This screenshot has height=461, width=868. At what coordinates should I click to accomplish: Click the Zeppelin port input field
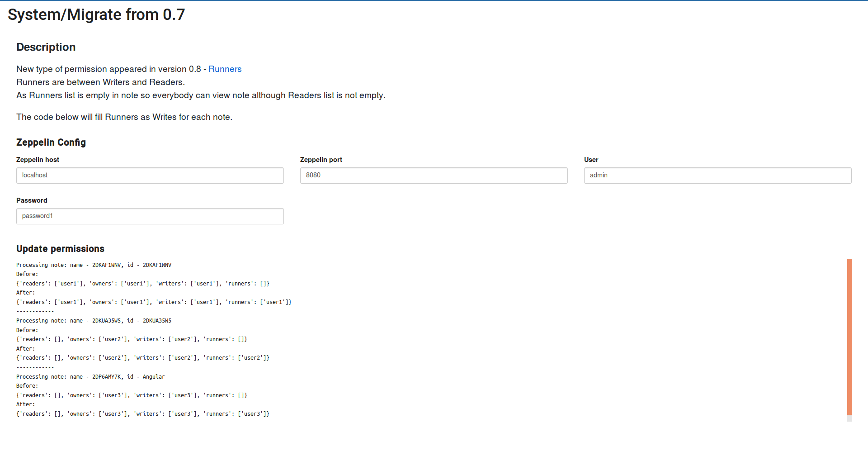(434, 176)
